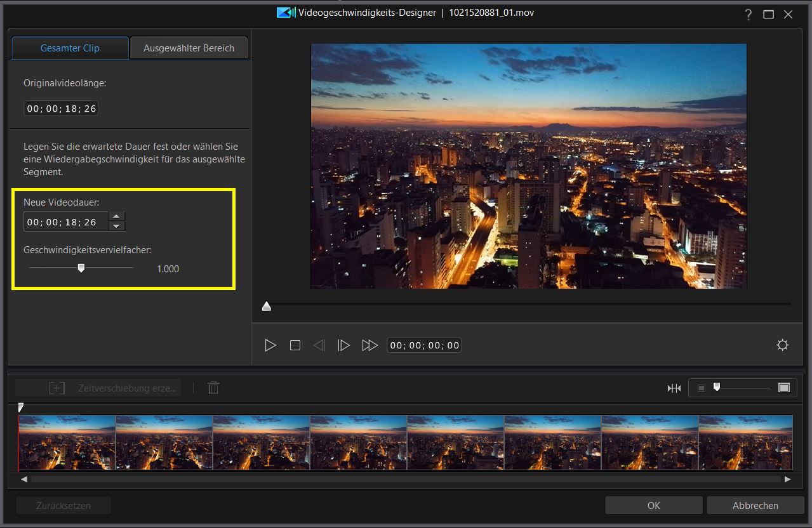Click the fast forward button
This screenshot has width=812, height=528.
click(369, 345)
